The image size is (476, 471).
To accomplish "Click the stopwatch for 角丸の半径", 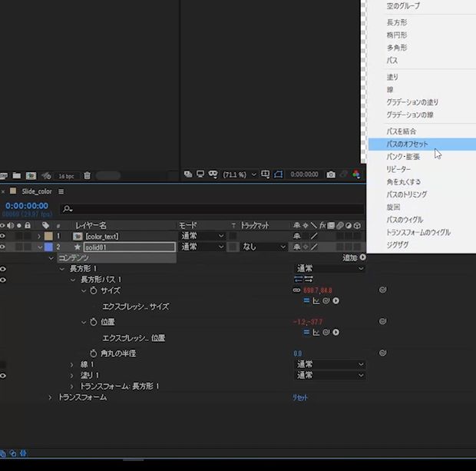I will pos(94,353).
